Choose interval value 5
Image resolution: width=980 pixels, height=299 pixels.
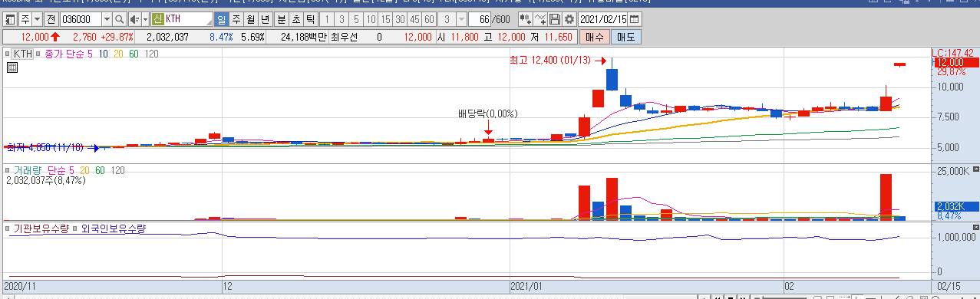coord(355,19)
